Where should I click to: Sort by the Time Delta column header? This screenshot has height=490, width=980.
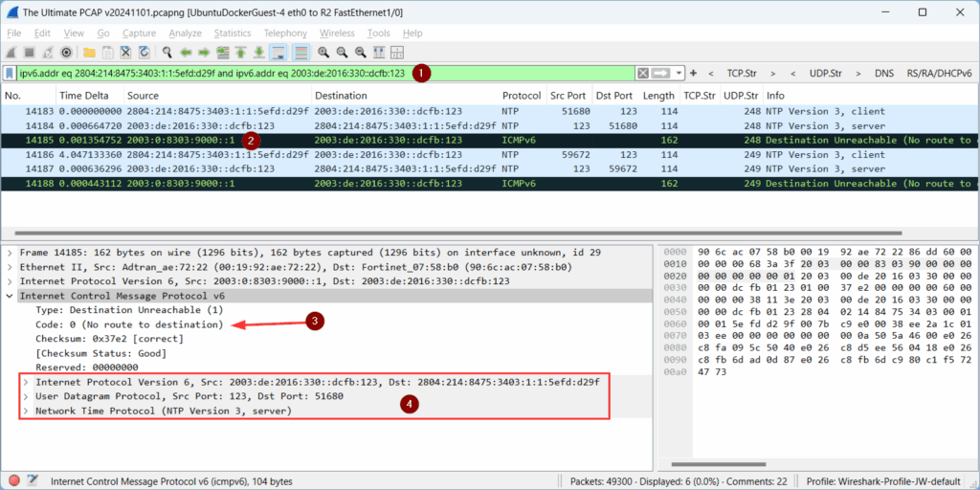(84, 96)
